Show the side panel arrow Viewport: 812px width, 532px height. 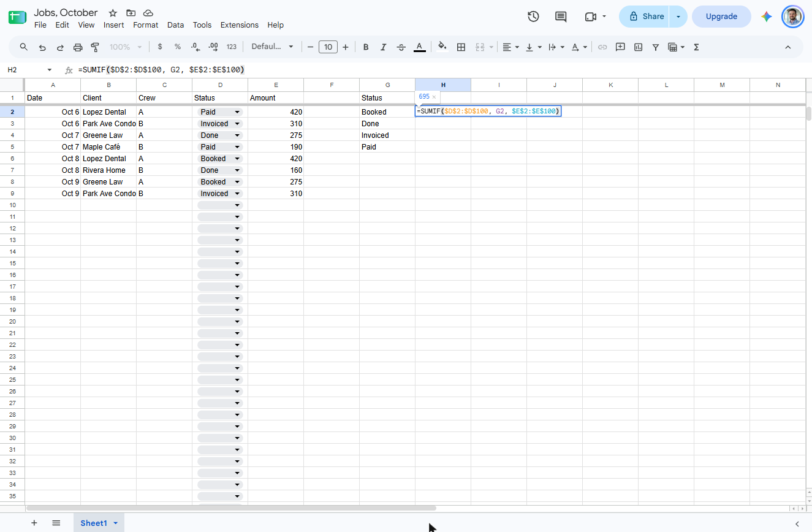[797, 523]
